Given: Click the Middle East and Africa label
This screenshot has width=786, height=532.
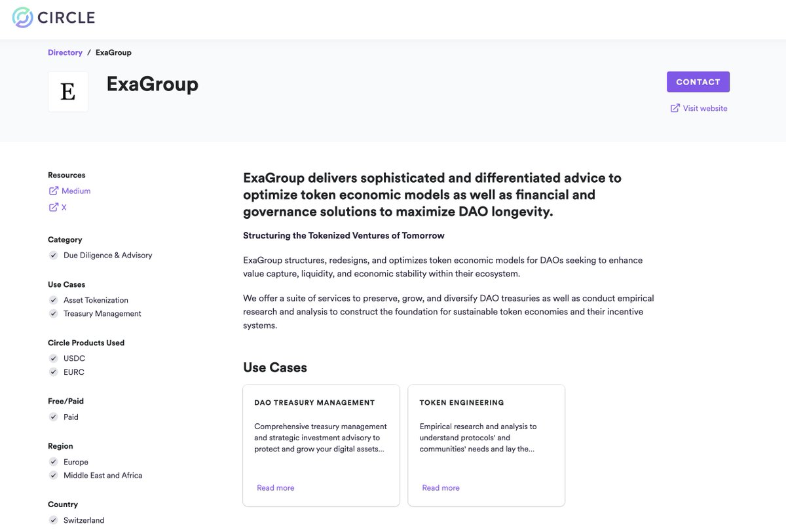Looking at the screenshot, I should pos(103,476).
